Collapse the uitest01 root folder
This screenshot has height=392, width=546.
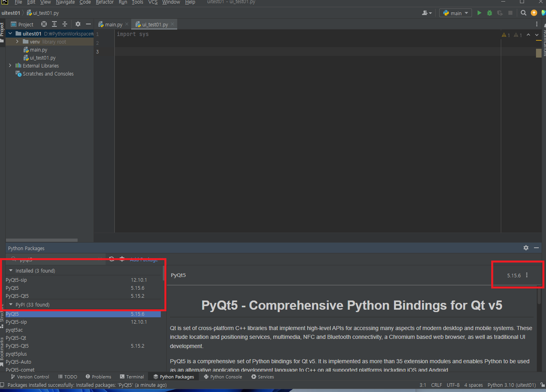[10, 34]
